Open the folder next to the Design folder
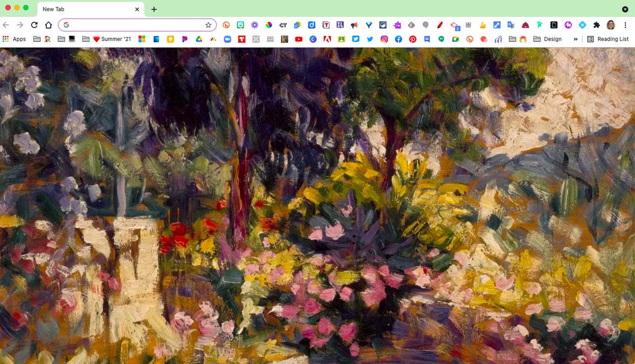The height and width of the screenshot is (364, 635). (x=518, y=39)
